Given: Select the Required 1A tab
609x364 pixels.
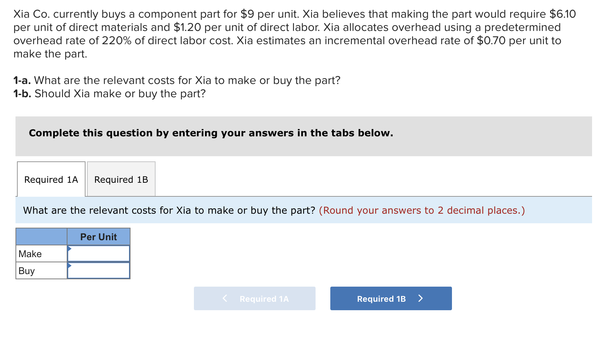Looking at the screenshot, I should (51, 179).
